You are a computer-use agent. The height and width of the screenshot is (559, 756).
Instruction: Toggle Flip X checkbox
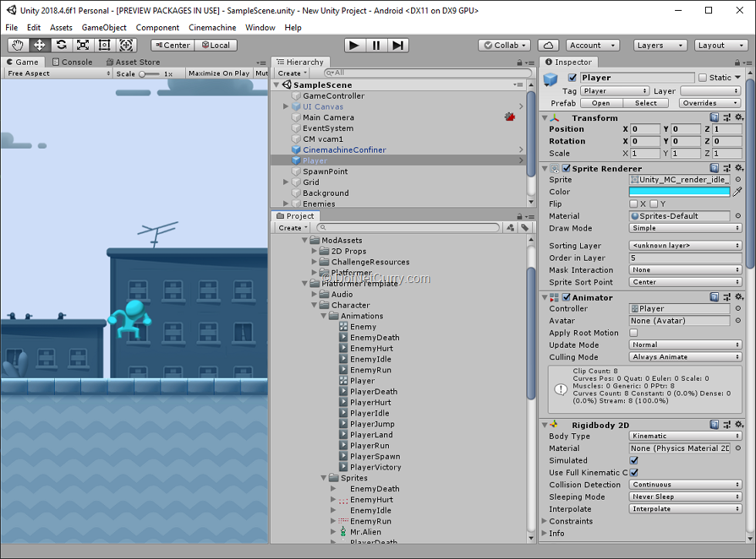tap(633, 204)
